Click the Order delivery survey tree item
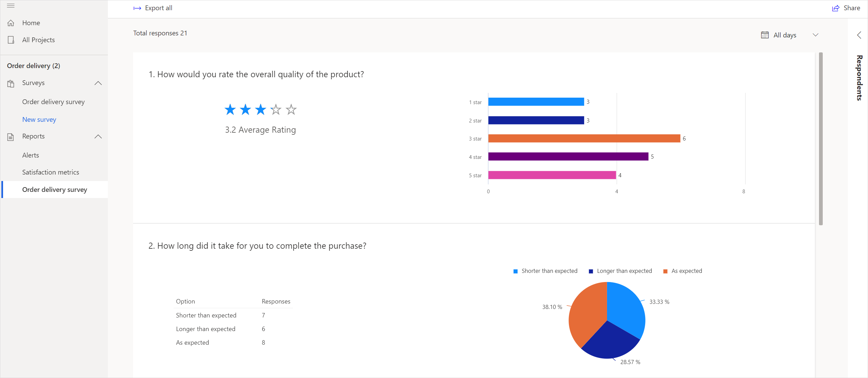Viewport: 868px width, 378px height. pos(55,189)
